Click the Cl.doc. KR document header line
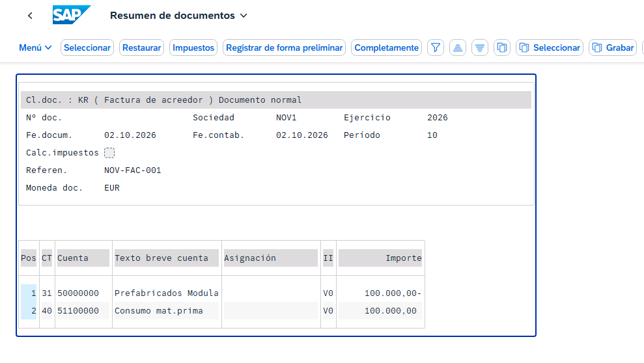 point(276,100)
